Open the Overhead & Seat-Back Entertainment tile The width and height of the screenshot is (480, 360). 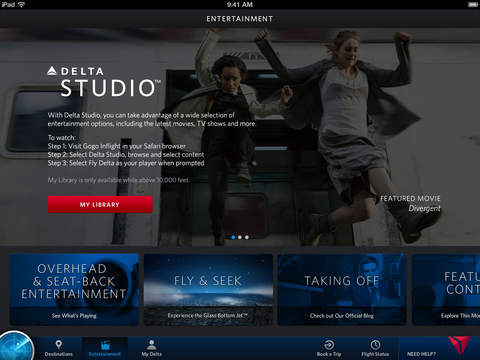(x=74, y=289)
